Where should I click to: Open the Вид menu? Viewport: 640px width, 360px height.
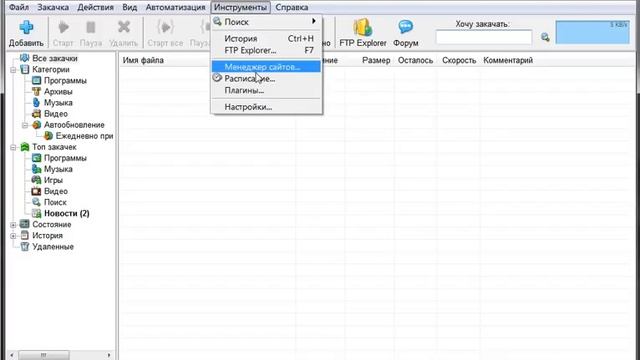click(129, 7)
